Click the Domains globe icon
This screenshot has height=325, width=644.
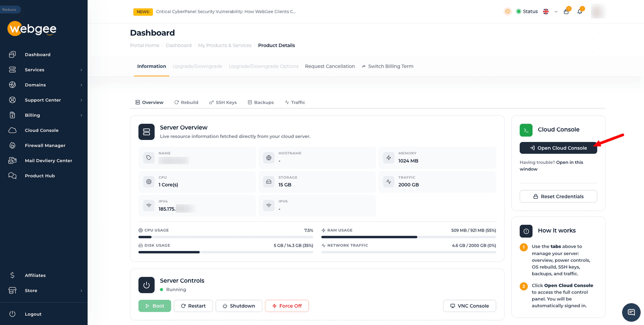pos(12,85)
